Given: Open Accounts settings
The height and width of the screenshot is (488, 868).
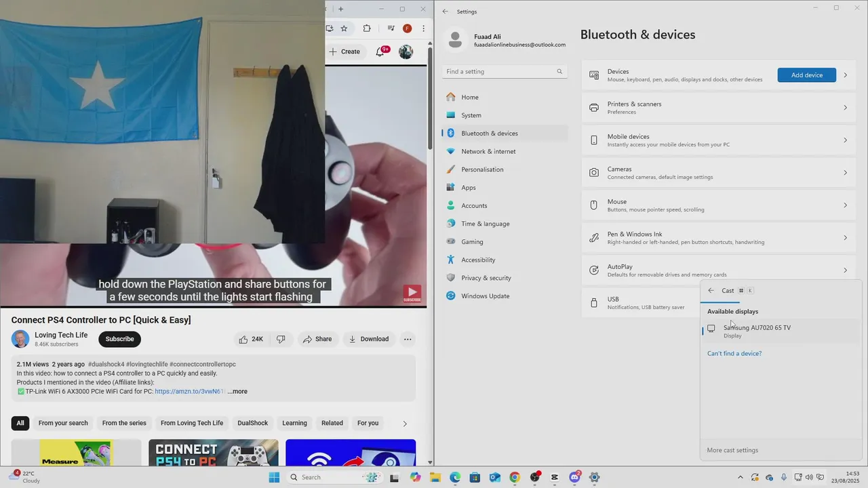Looking at the screenshot, I should 505,205.
